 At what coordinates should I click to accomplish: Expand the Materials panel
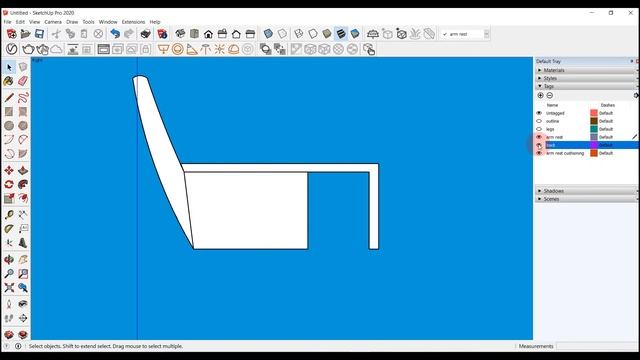point(586,70)
